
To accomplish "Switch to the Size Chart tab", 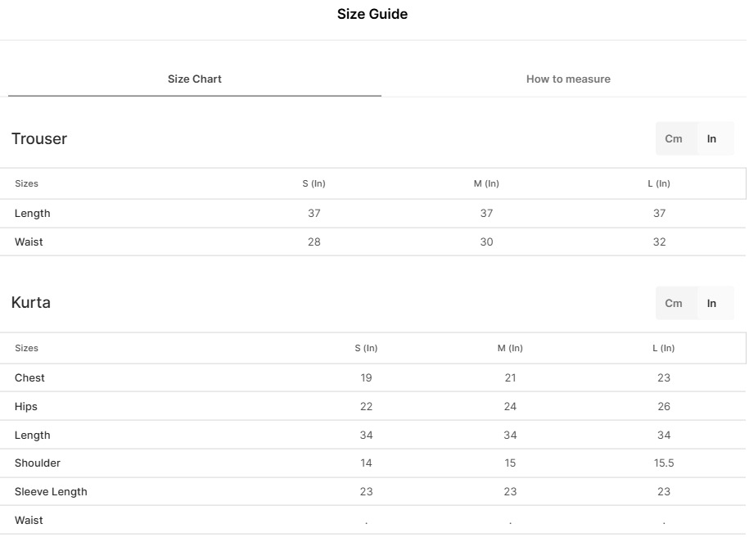I will [195, 79].
